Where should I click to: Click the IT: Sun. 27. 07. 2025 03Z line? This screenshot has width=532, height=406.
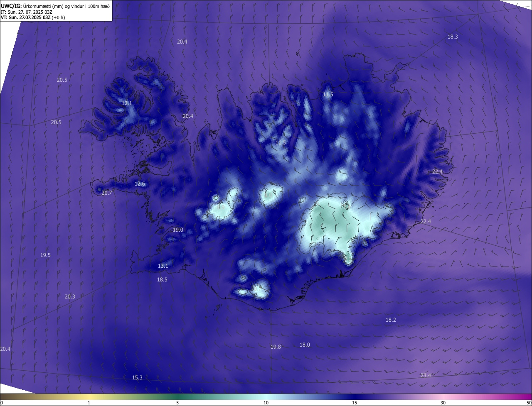coord(27,12)
